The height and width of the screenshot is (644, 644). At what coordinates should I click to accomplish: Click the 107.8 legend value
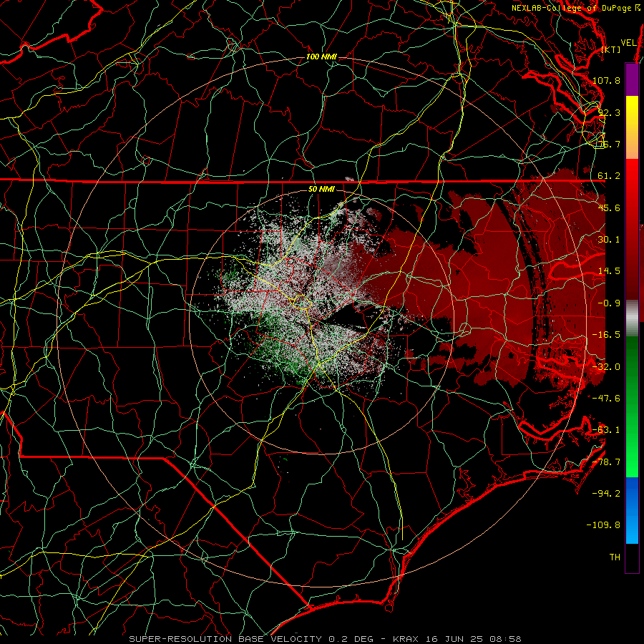[607, 80]
